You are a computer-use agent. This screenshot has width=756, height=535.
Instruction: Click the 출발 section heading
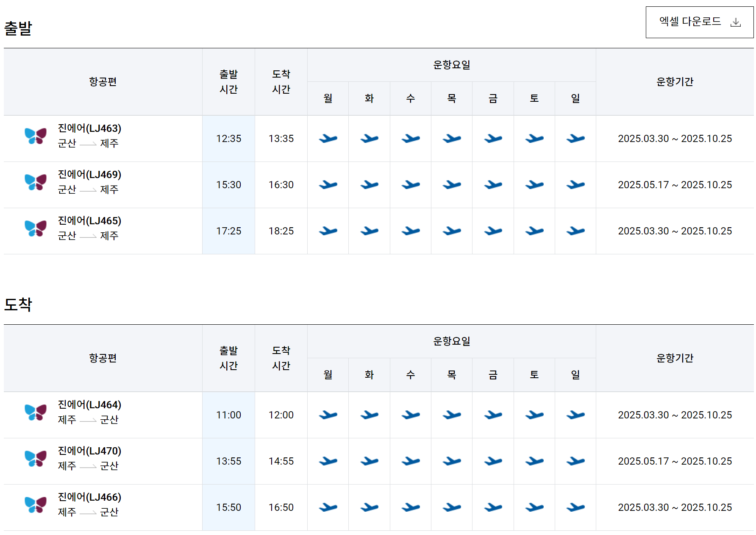pyautogui.click(x=18, y=28)
